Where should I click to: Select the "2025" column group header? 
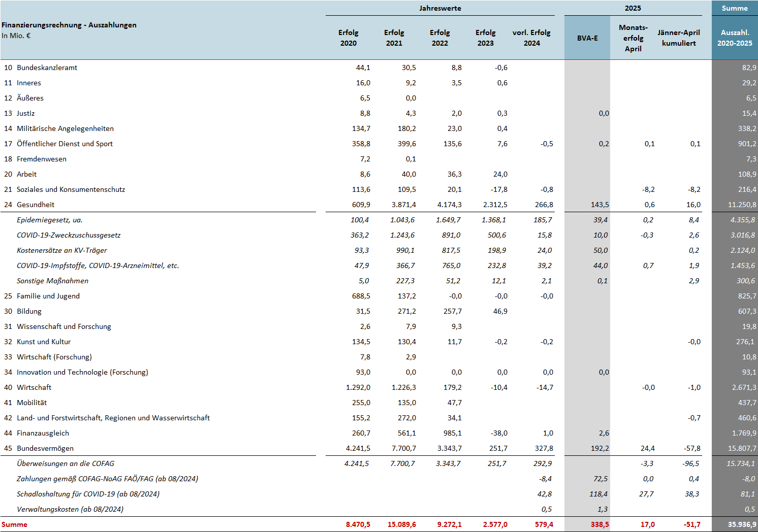633,8
